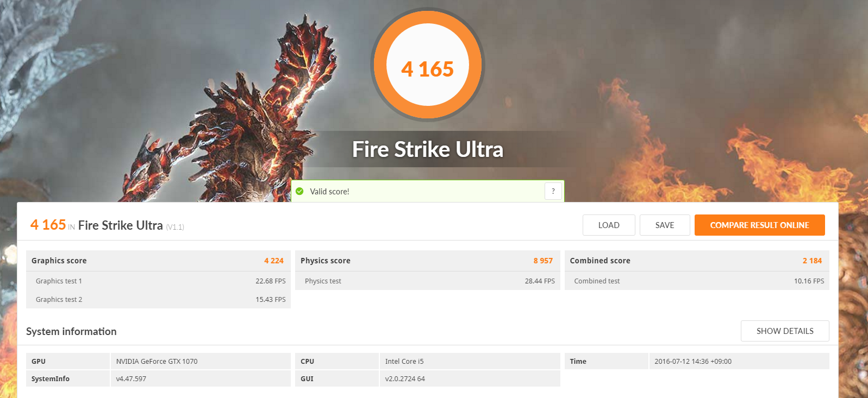Click the NVIDIA GeForce GTX 1070 value
This screenshot has width=868, height=398.
pyautogui.click(x=157, y=361)
